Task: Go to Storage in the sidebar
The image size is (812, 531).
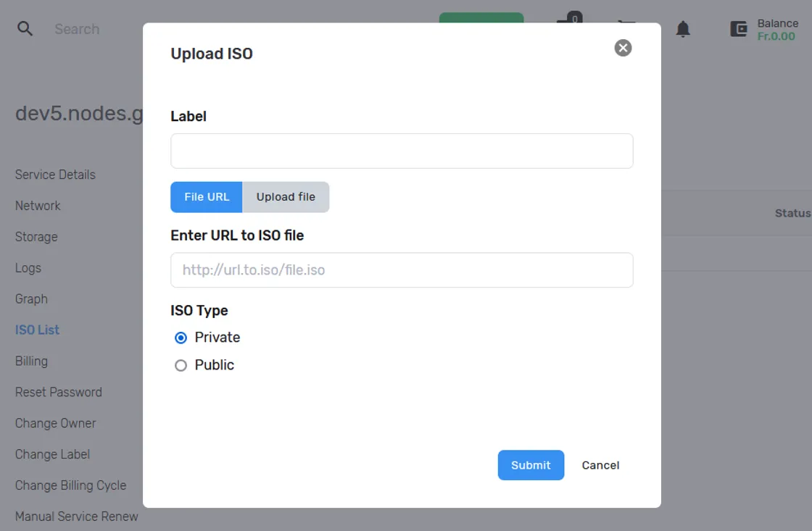Action: click(36, 237)
